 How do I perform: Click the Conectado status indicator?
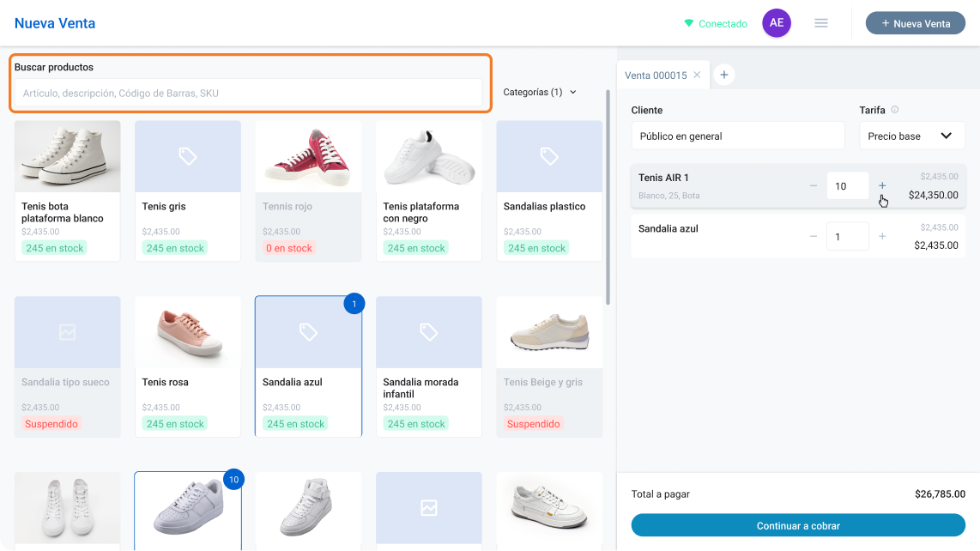tap(716, 24)
